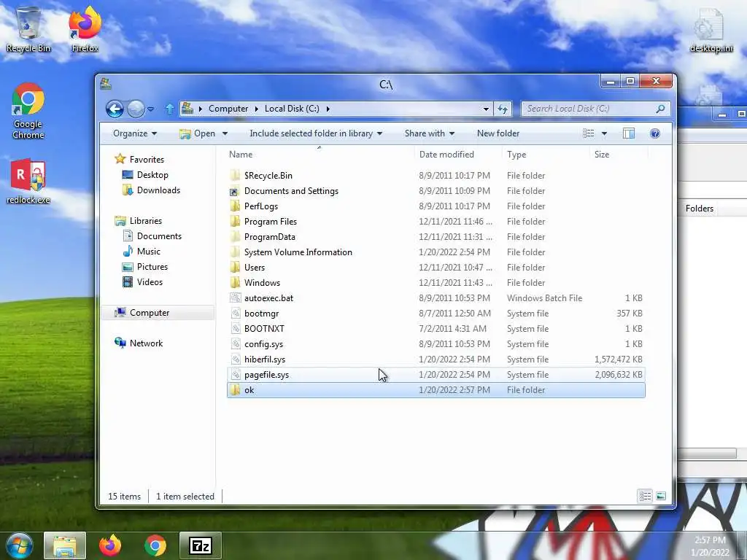Sort by the Date modified column header

point(458,155)
